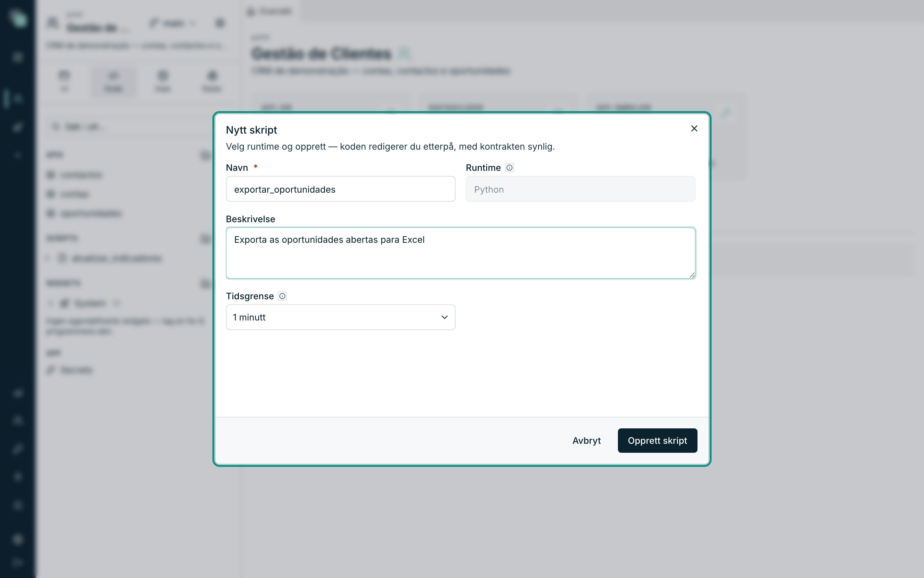The image size is (924, 578).
Task: Click the Runtime info icon
Action: [509, 168]
